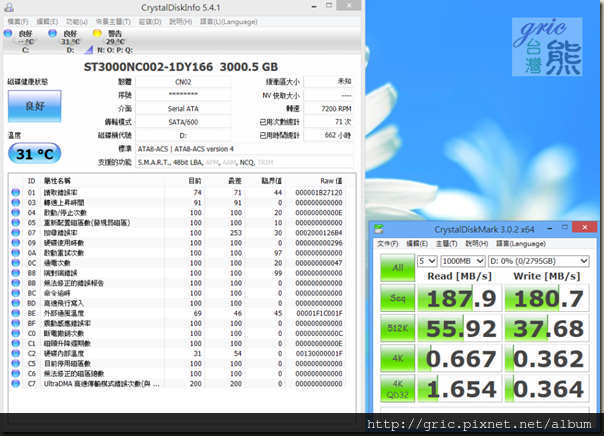
Task: Click the Seq read result 187.9
Action: coord(460,298)
